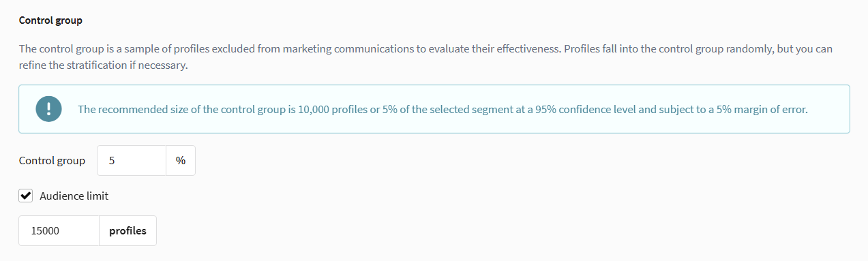Click the % unit beside Control group

(x=181, y=161)
